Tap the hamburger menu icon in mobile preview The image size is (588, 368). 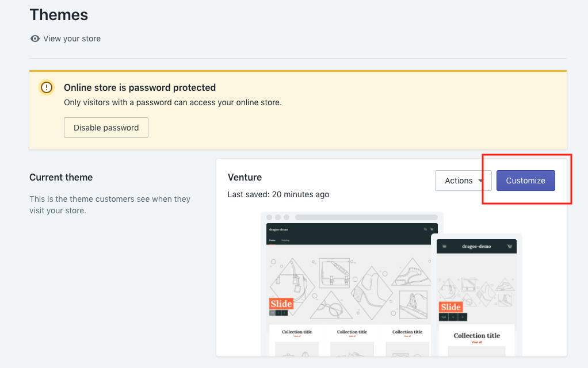444,246
